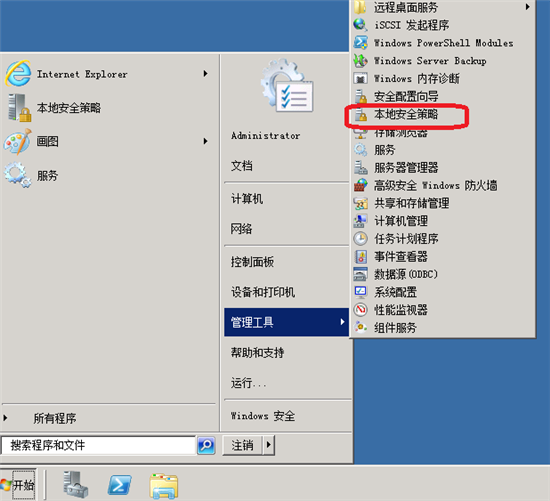
Task: Click the 画图 paint palette icon
Action: click(18, 142)
